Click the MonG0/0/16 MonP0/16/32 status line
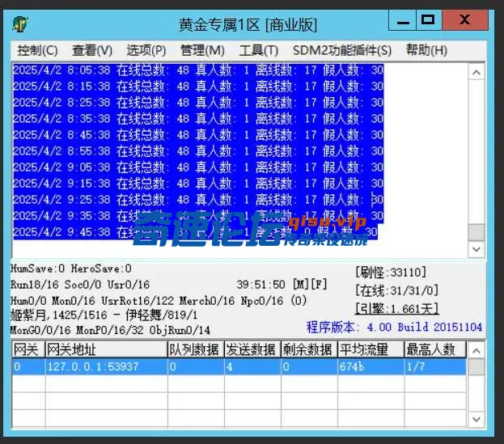Screen dimensions: 504x444 (110, 330)
